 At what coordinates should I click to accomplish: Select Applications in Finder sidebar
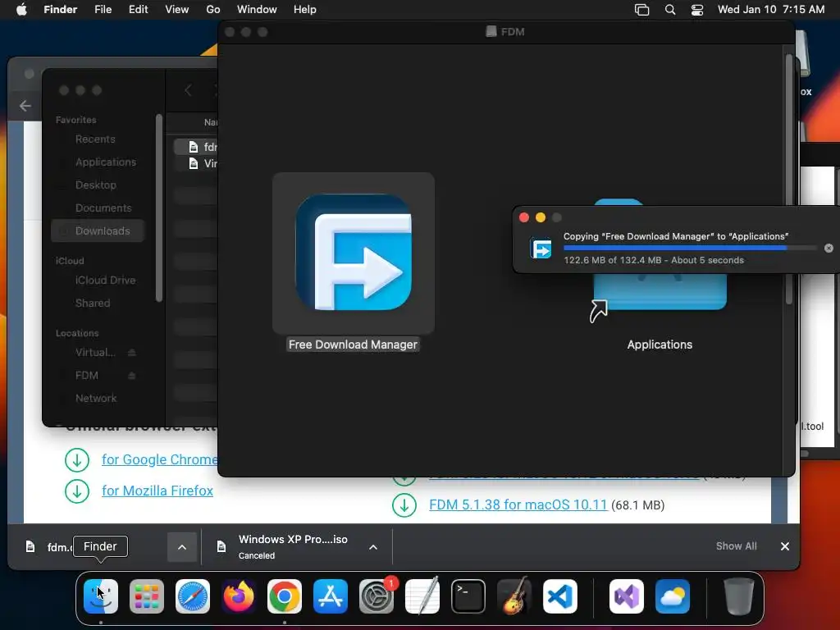coord(106,162)
